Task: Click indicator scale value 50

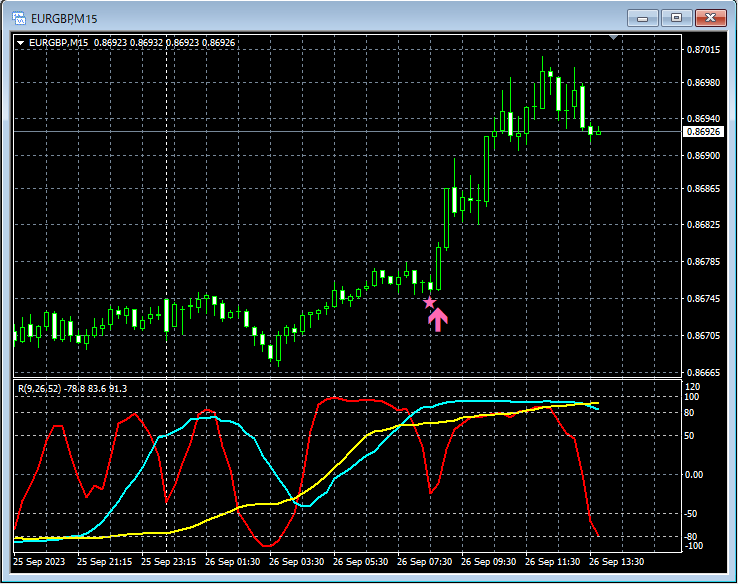Action: 690,436
